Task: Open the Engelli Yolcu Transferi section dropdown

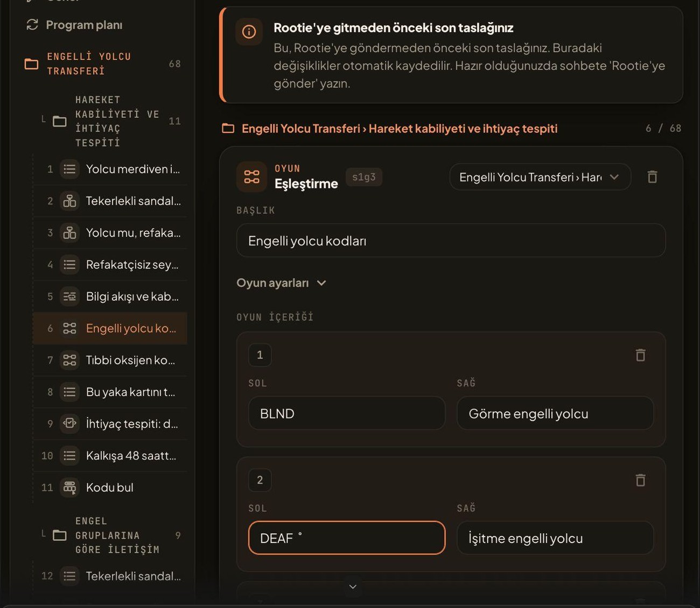Action: point(540,177)
